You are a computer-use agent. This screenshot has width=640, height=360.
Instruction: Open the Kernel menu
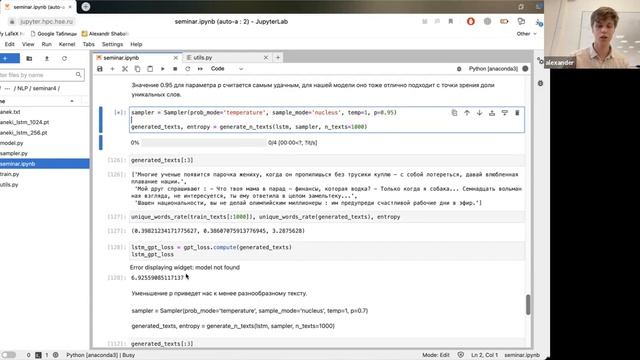point(67,44)
